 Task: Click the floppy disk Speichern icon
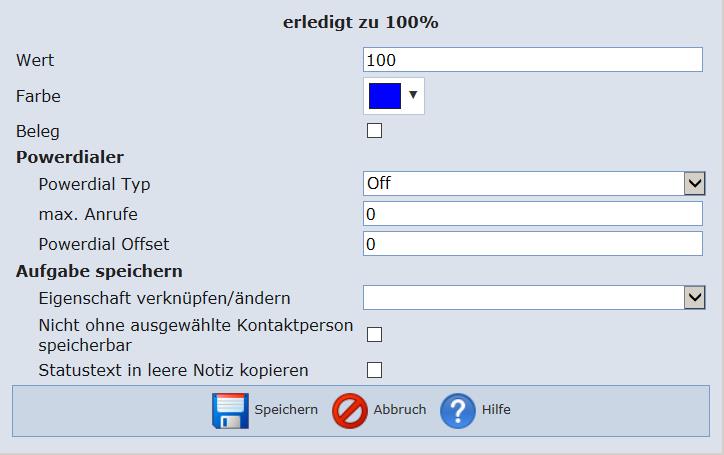point(230,410)
